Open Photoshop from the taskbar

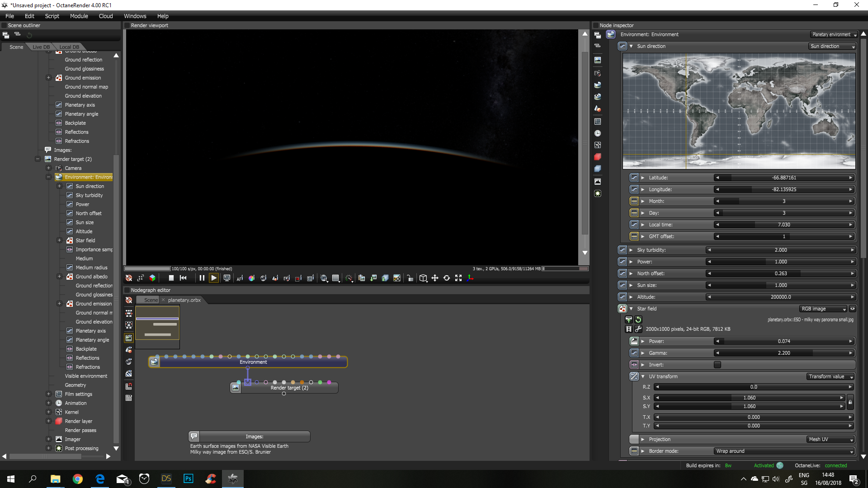coord(188,479)
